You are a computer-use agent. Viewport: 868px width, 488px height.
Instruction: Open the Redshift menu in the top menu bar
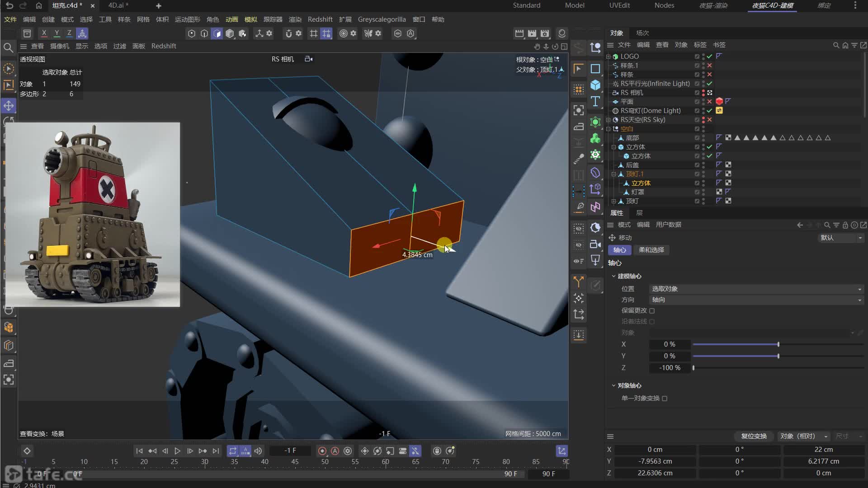pyautogui.click(x=320, y=19)
